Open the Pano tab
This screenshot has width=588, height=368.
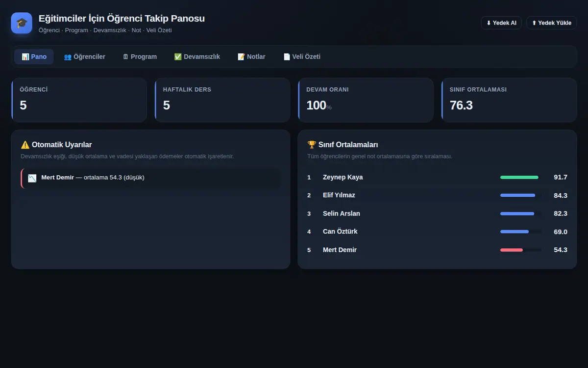34,57
